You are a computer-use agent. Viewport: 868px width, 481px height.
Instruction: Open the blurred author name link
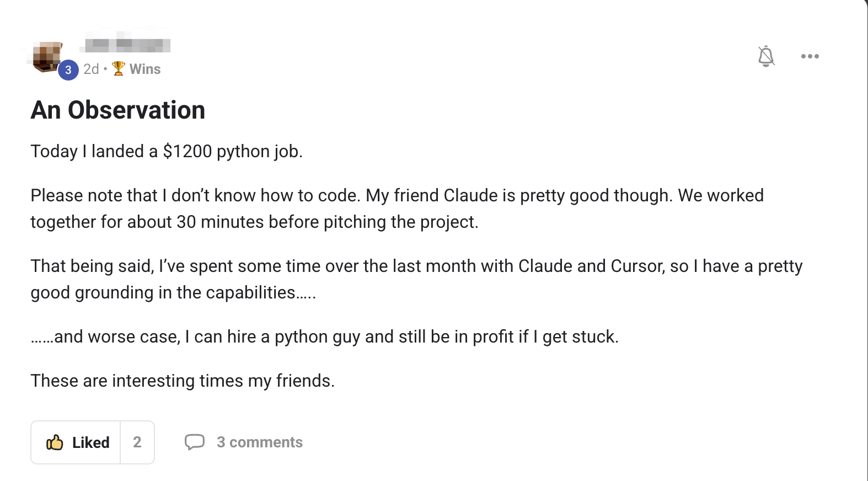point(127,44)
